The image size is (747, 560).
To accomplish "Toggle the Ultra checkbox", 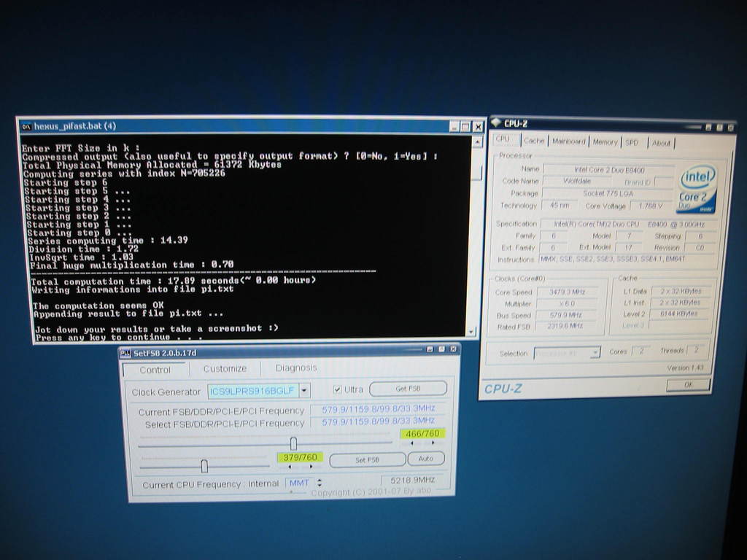I will (337, 389).
